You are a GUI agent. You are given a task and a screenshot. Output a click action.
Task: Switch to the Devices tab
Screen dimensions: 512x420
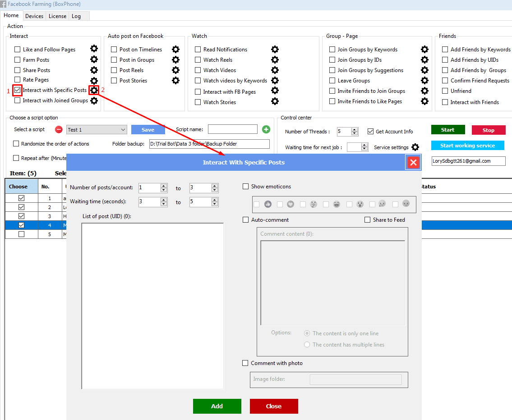[x=34, y=16]
